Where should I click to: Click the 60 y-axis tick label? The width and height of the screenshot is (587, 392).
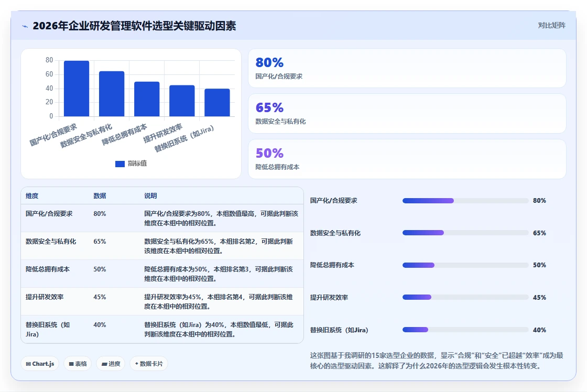[49, 74]
